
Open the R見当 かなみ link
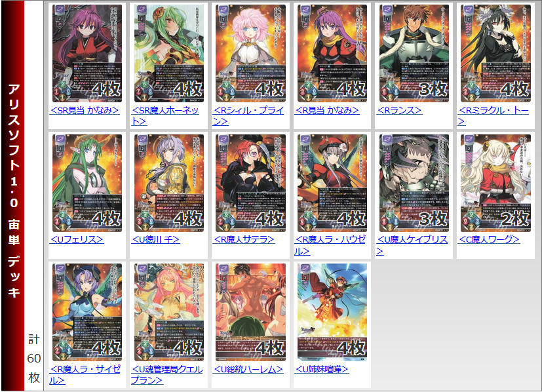pos(327,110)
